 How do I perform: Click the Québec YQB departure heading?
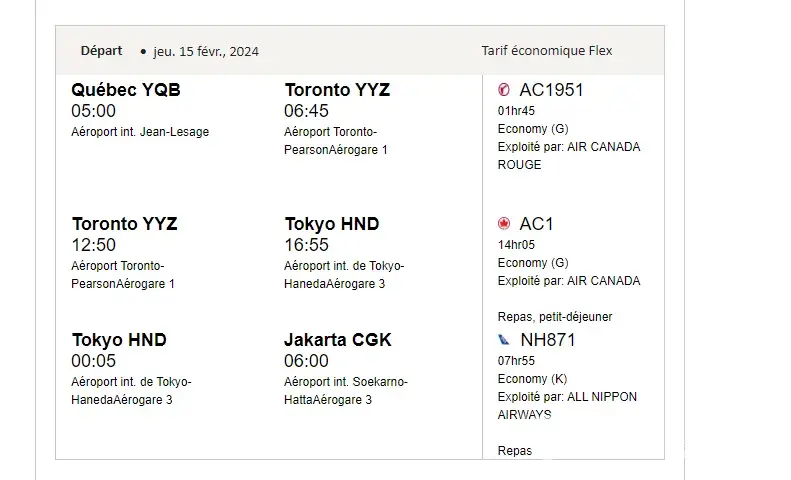point(126,90)
